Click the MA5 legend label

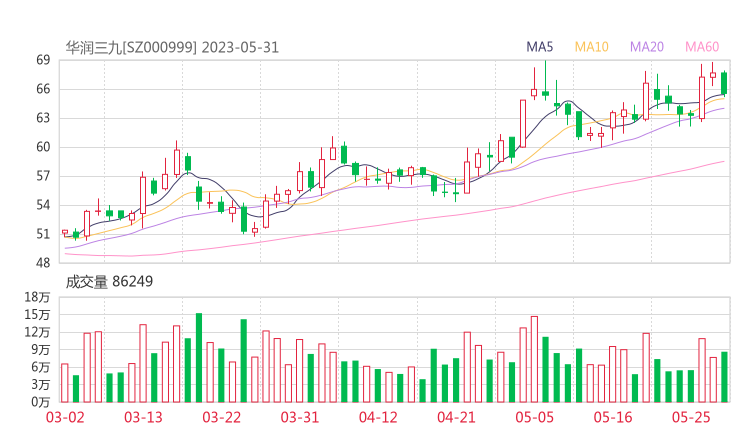(x=539, y=47)
